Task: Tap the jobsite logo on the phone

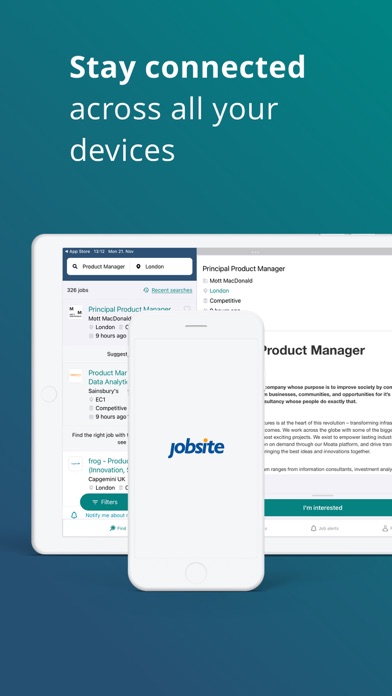Action: point(196,447)
